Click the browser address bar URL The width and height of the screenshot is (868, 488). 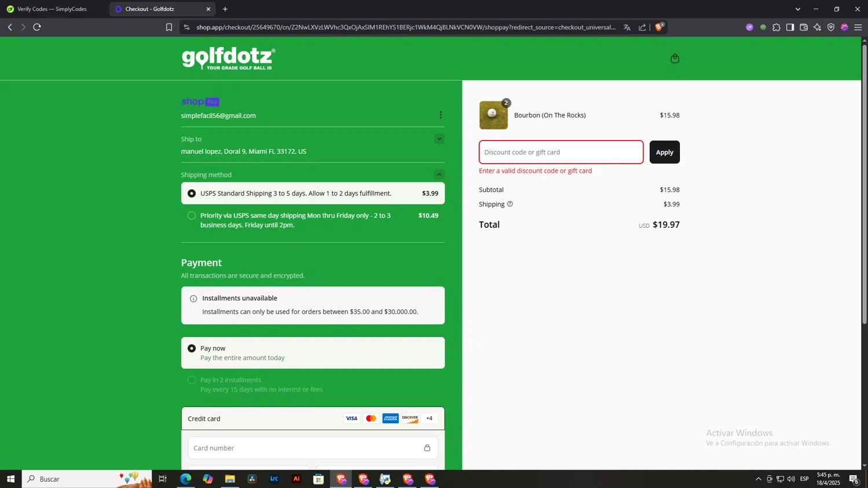[x=405, y=27]
